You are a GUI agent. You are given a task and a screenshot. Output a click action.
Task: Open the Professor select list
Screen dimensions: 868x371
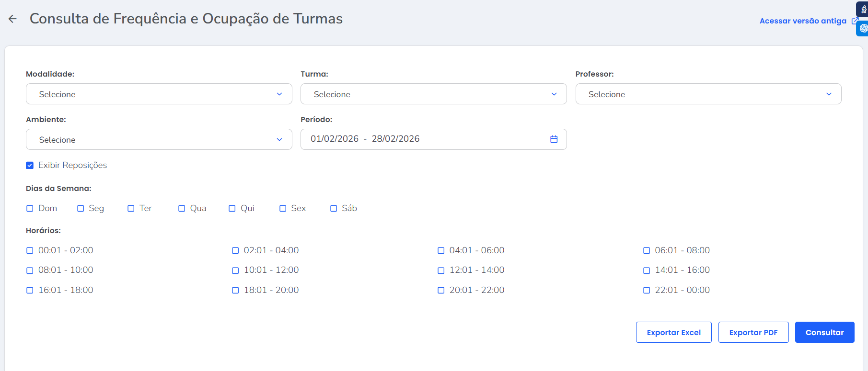[x=708, y=94]
